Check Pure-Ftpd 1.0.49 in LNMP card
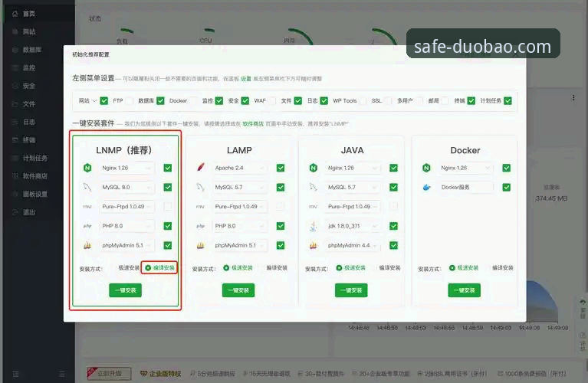 tap(168, 207)
